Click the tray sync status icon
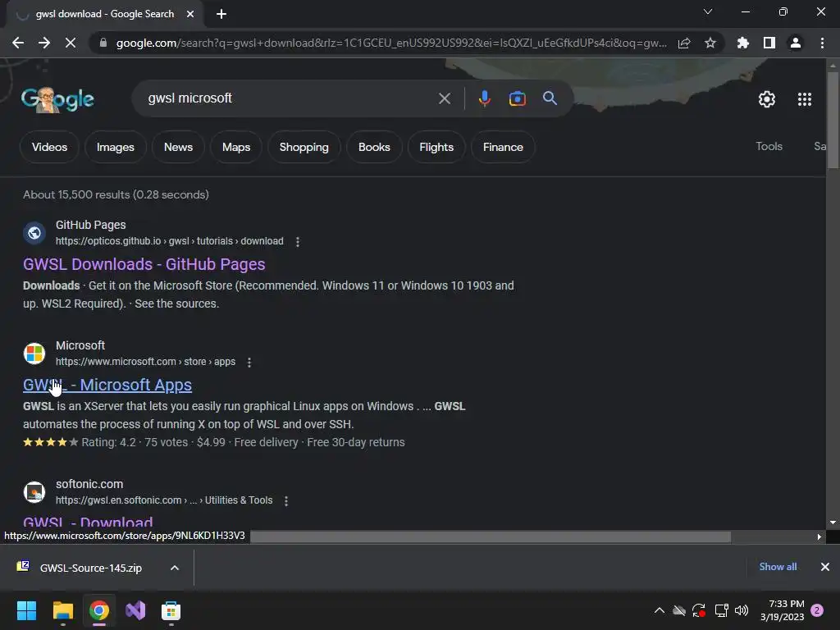Screen dimensions: 840x630 coord(699,610)
